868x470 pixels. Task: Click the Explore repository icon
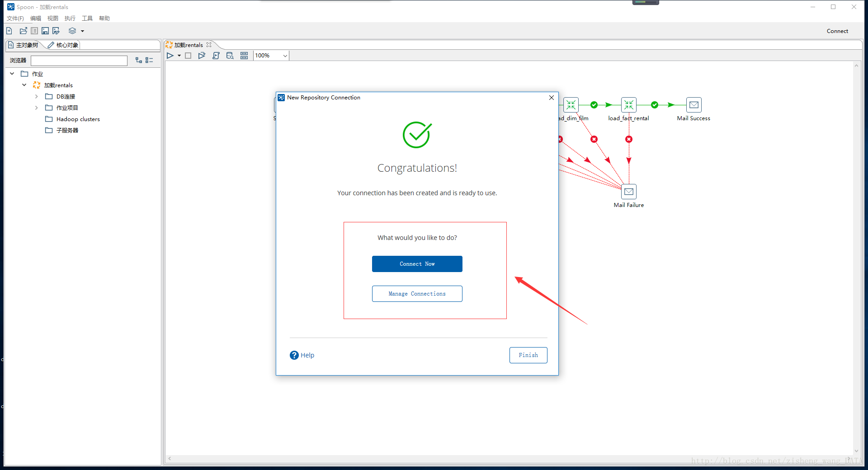[x=34, y=31]
